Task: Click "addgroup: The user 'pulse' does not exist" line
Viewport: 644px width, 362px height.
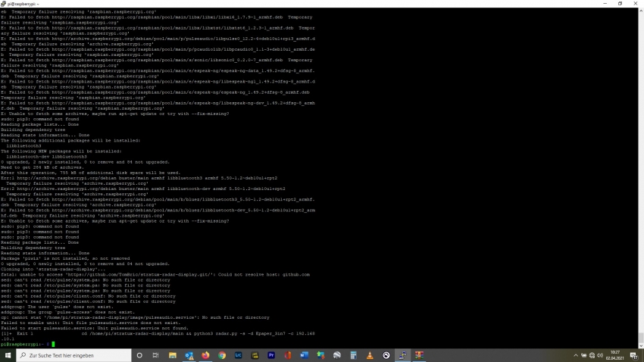Action: click(57, 307)
